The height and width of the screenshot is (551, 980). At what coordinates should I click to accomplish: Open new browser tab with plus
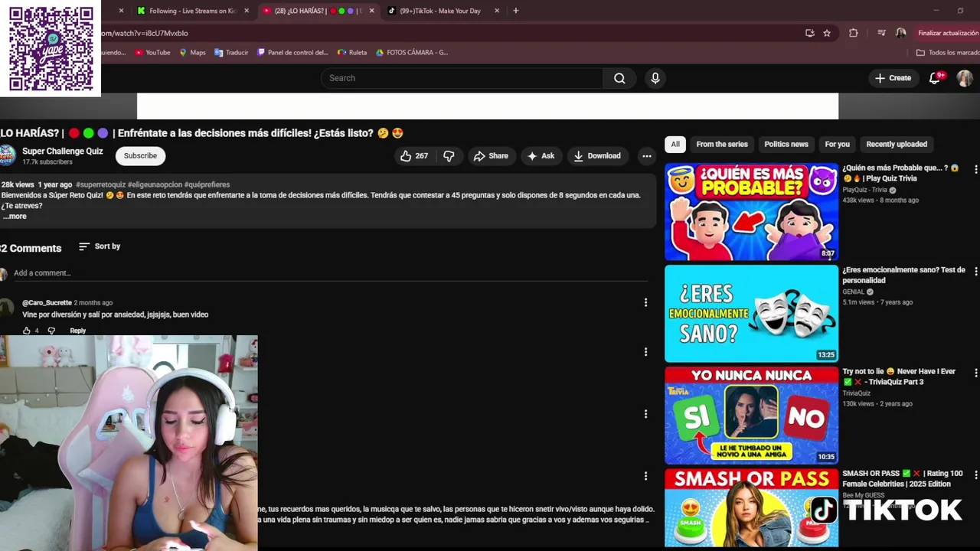coord(515,11)
